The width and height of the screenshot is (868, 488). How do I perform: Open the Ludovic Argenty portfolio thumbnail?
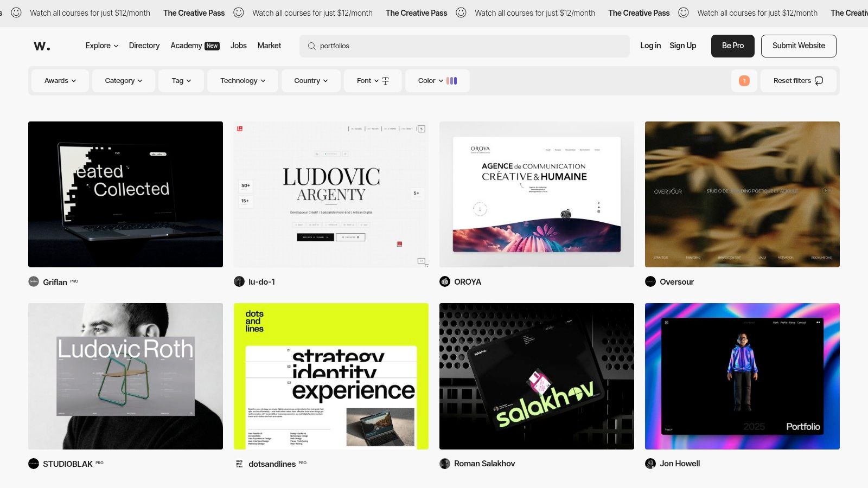(331, 194)
